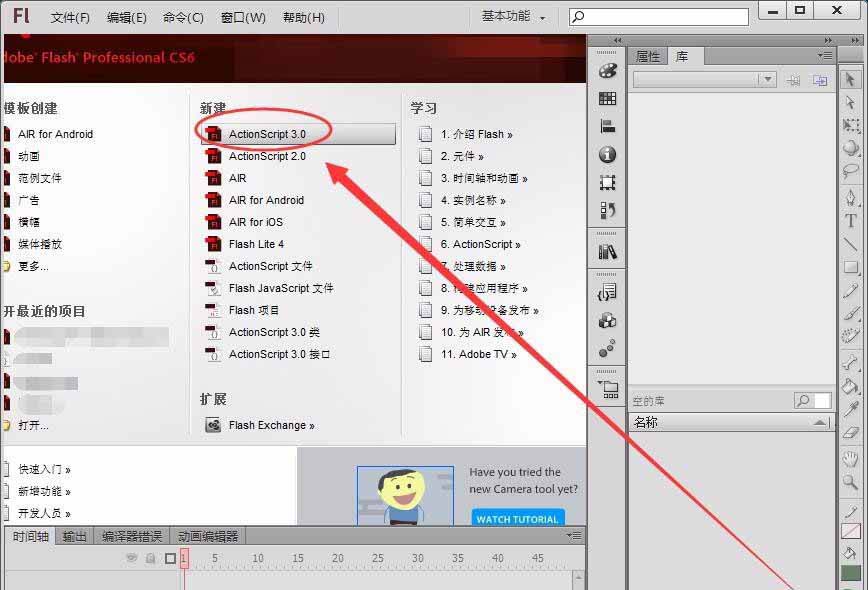The image size is (868, 590).
Task: Collapse the icon panel strip arrows
Action: pyautogui.click(x=618, y=40)
